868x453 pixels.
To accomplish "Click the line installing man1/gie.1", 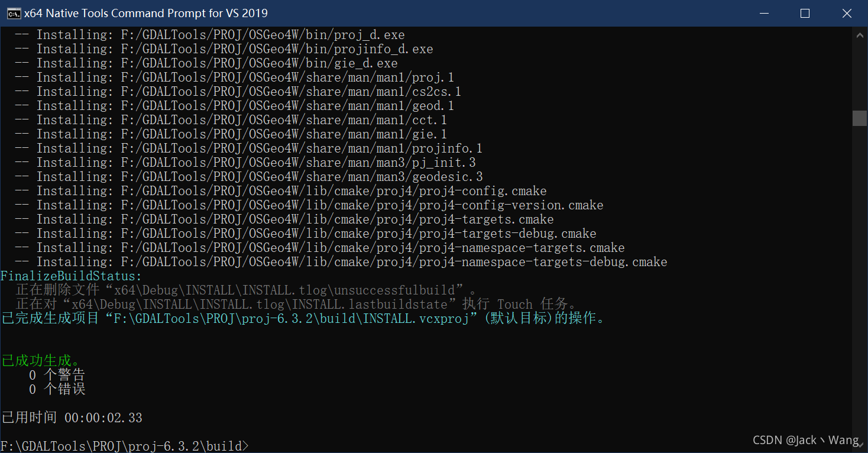I will coord(231,134).
